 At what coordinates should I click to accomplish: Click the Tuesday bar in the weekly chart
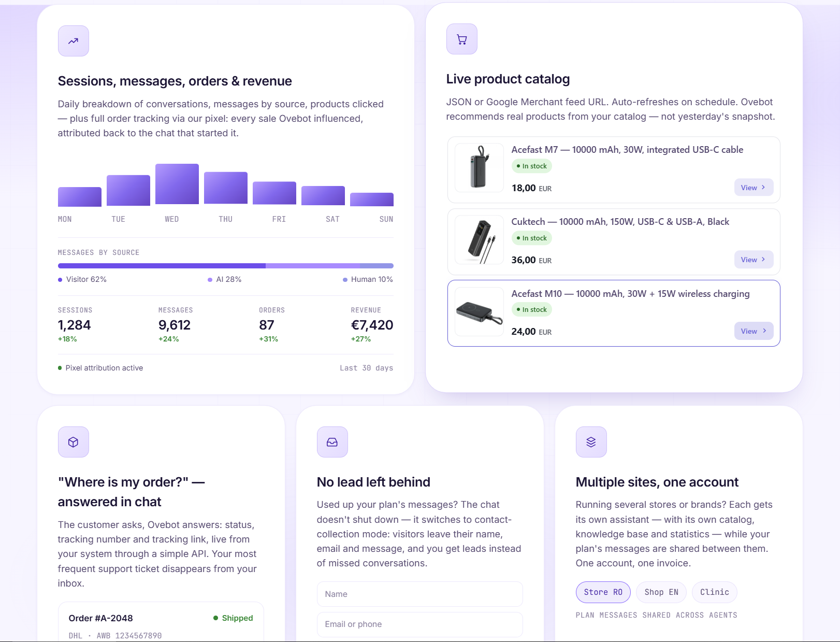click(128, 190)
